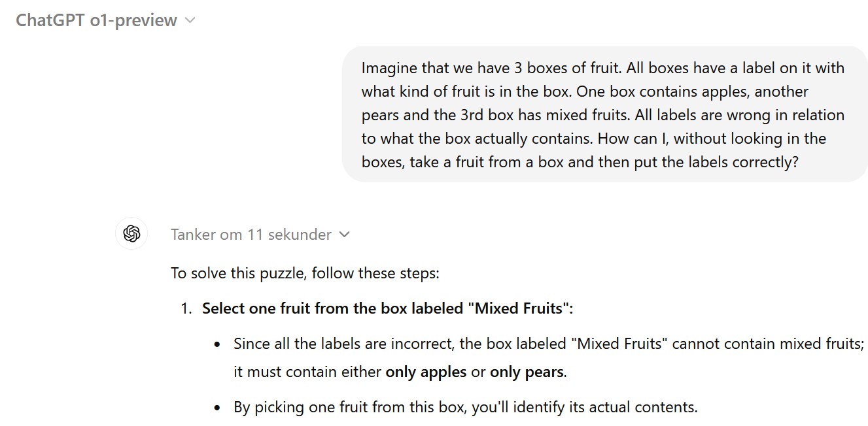868x426 pixels.
Task: Click the bold text "only pears"
Action: pyautogui.click(x=527, y=372)
